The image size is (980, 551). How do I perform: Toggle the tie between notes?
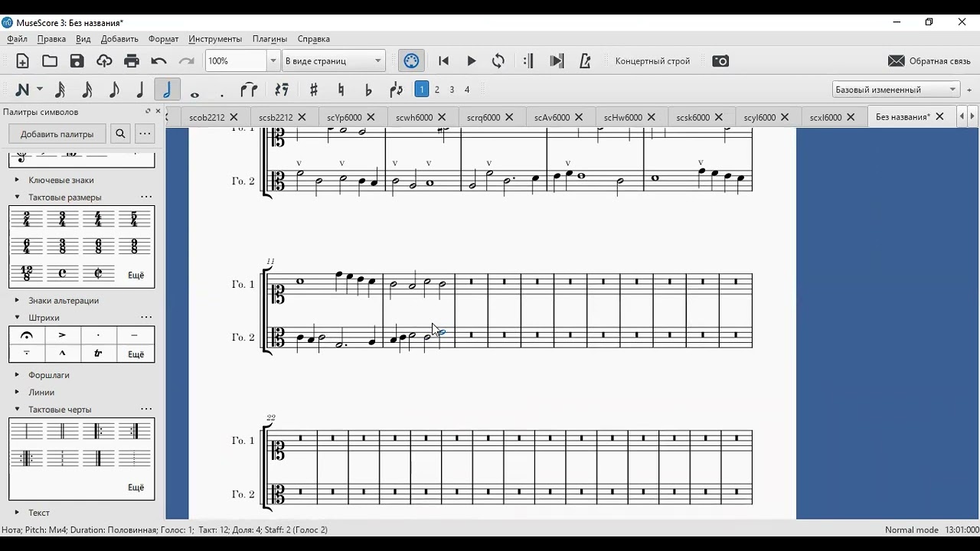coord(249,90)
